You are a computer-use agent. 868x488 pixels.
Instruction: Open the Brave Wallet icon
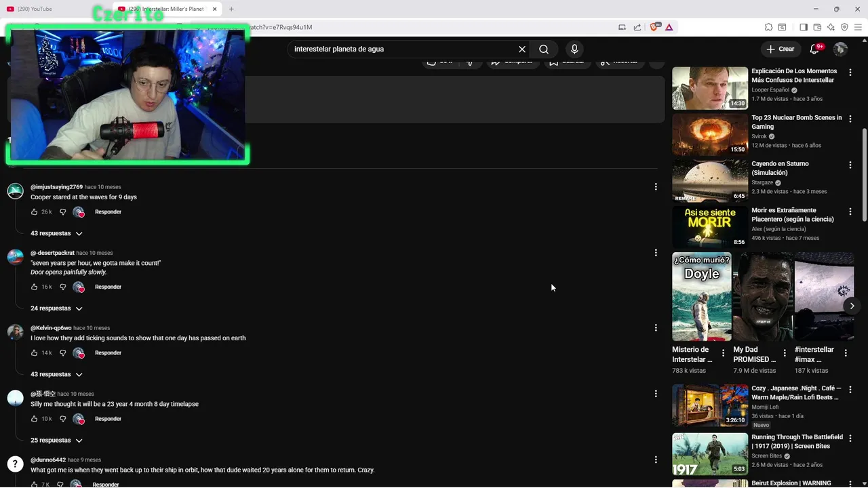pos(817,27)
